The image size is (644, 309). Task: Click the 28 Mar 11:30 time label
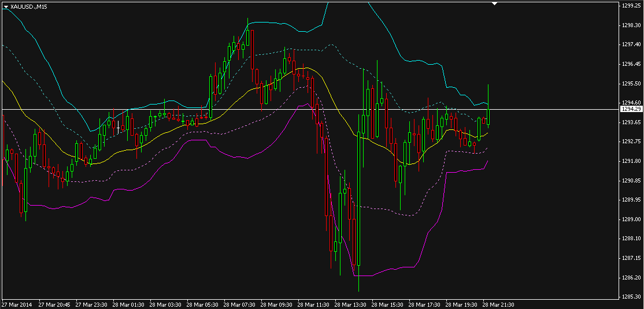coord(313,305)
